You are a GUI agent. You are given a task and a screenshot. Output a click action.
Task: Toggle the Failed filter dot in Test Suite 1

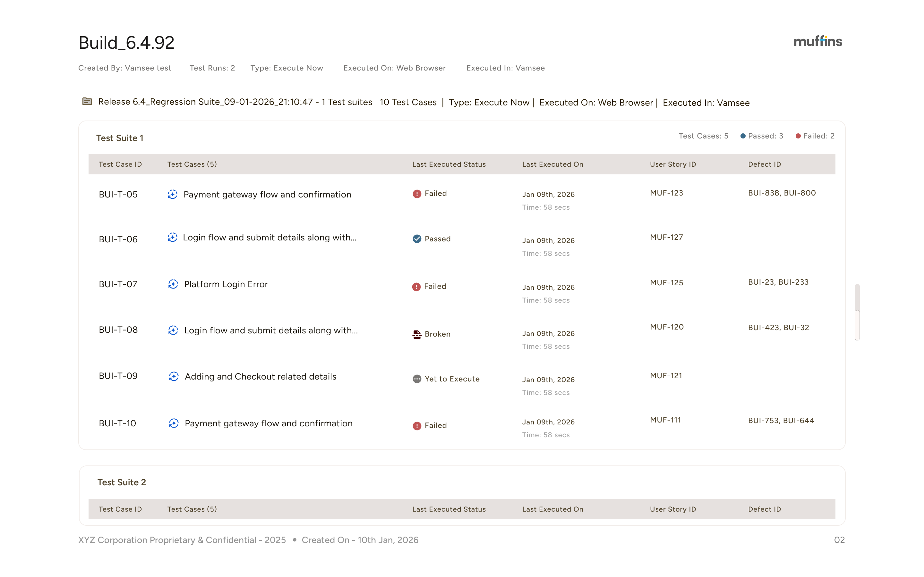coord(798,136)
